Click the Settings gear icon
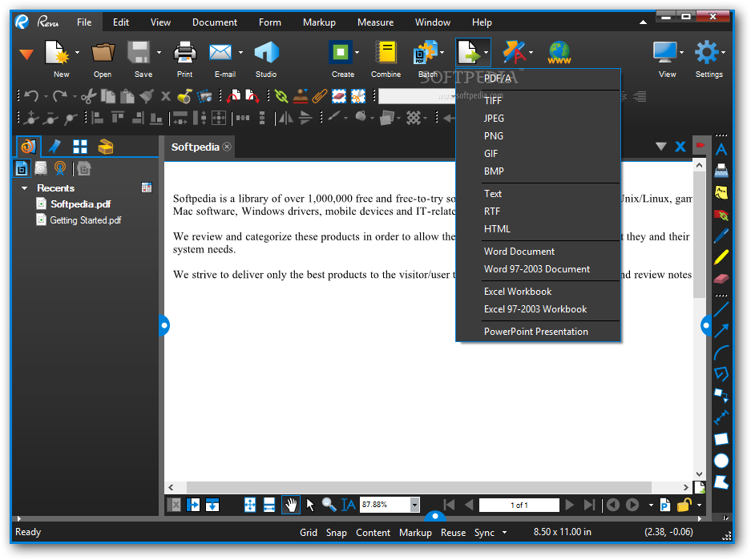Image resolution: width=751 pixels, height=560 pixels. 706,52
